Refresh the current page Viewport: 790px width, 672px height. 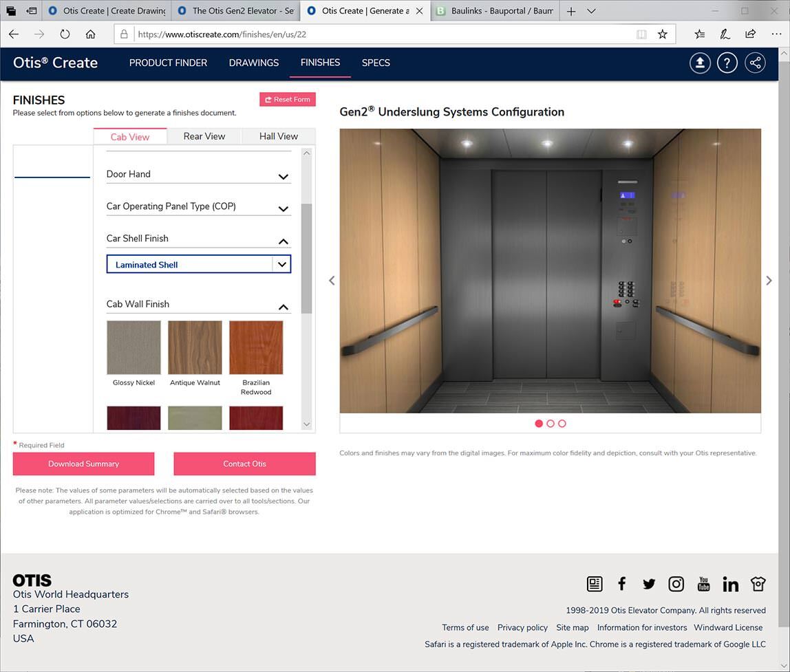pyautogui.click(x=65, y=34)
